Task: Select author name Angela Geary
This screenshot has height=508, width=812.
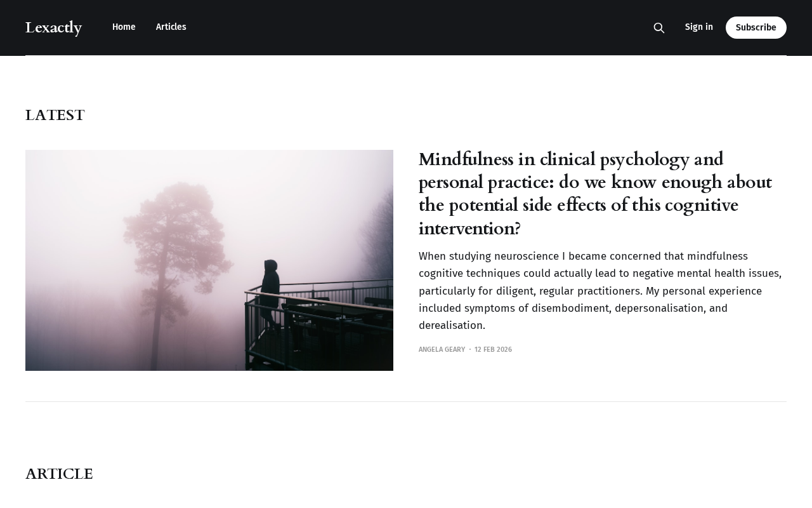Action: [x=442, y=350]
